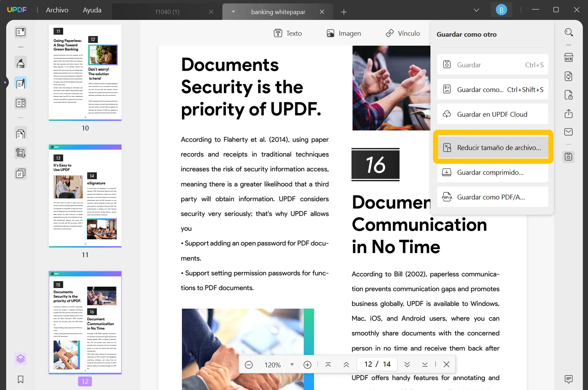Choose Guardar en UPDF Cloud
588x390 pixels.
click(x=493, y=114)
